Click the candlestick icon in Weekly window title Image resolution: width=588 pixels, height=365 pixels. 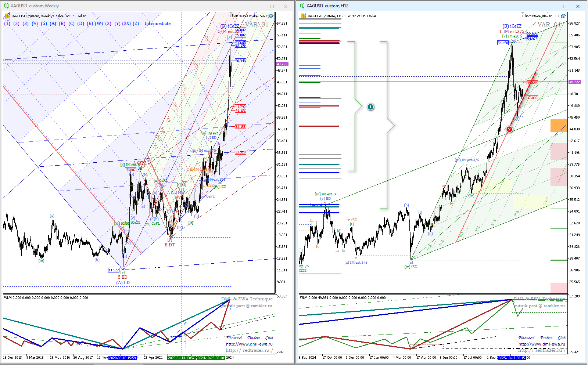(x=6, y=6)
